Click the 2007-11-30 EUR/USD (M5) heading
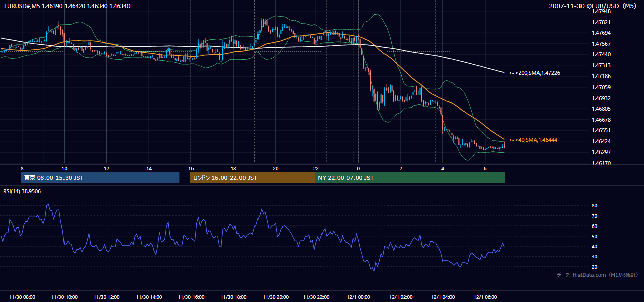This screenshot has width=644, height=302. [x=594, y=6]
